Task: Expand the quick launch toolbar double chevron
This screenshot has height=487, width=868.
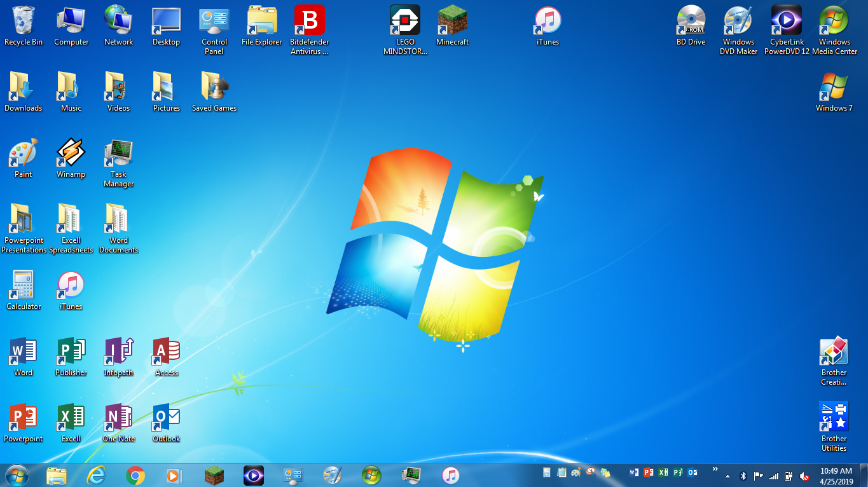Action: [715, 470]
